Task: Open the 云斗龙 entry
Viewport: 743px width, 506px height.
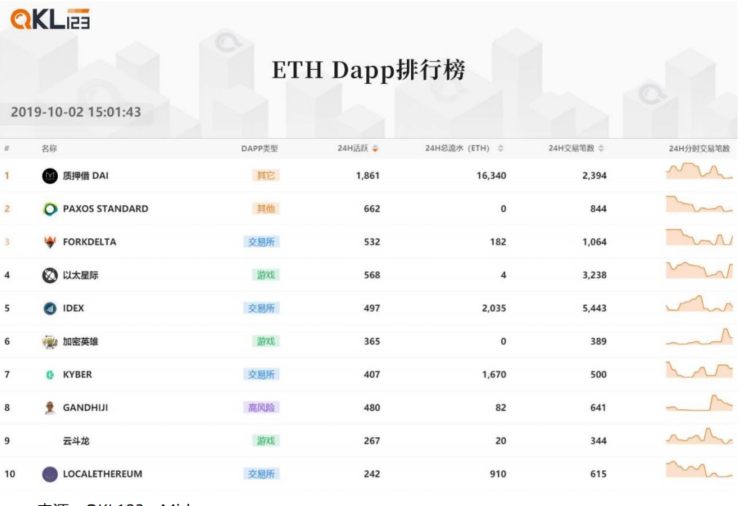Action: click(x=76, y=441)
